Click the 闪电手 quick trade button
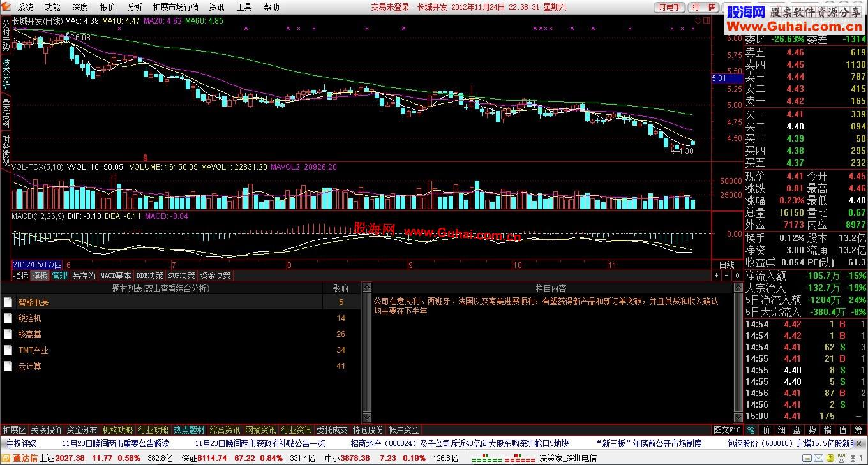This screenshot has width=868, height=465. click(x=670, y=8)
